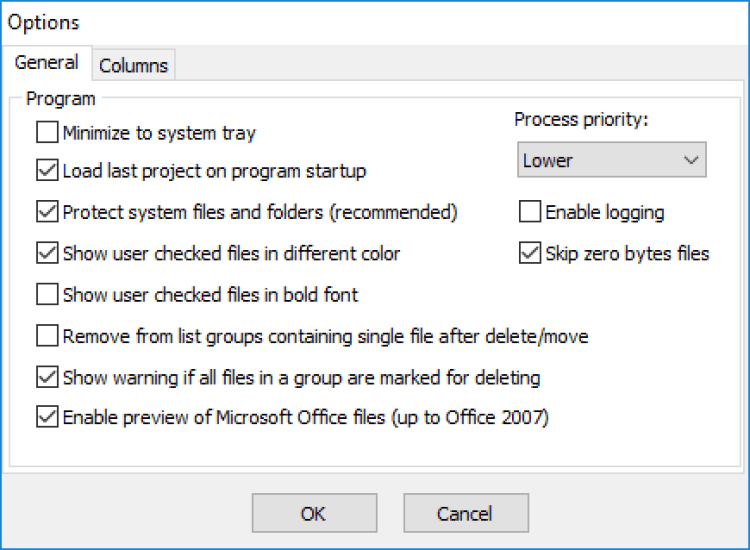Disable preview of Microsoft Office files
The image size is (750, 550).
[47, 417]
